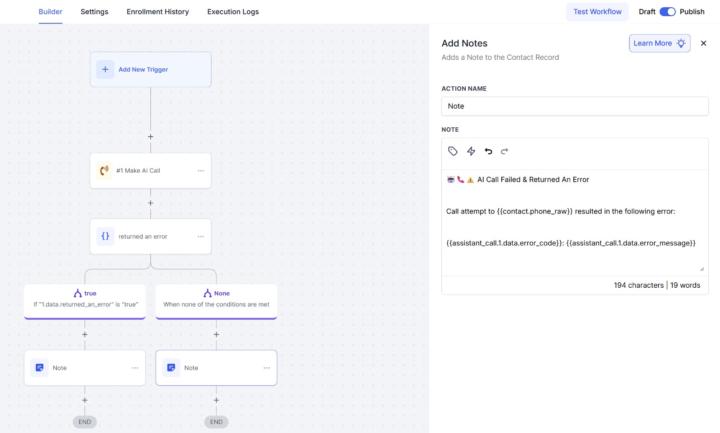720x433 pixels.
Task: Open the Make AI Call options menu
Action: tap(201, 170)
